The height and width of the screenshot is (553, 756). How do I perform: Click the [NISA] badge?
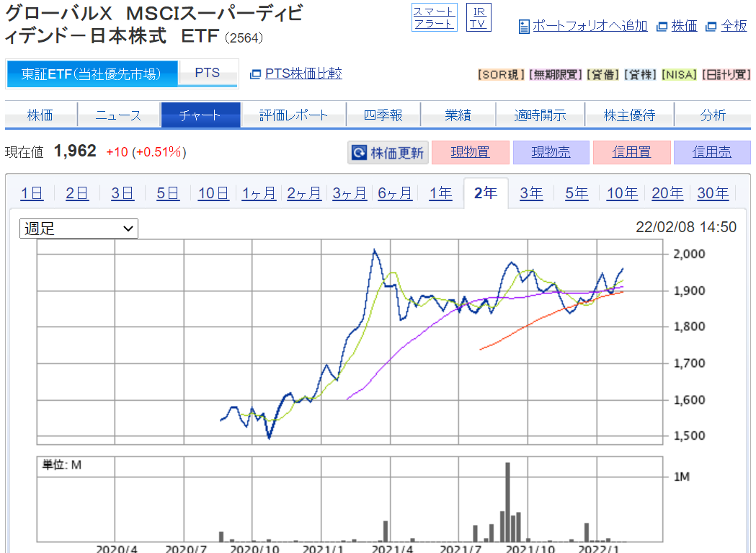(679, 75)
